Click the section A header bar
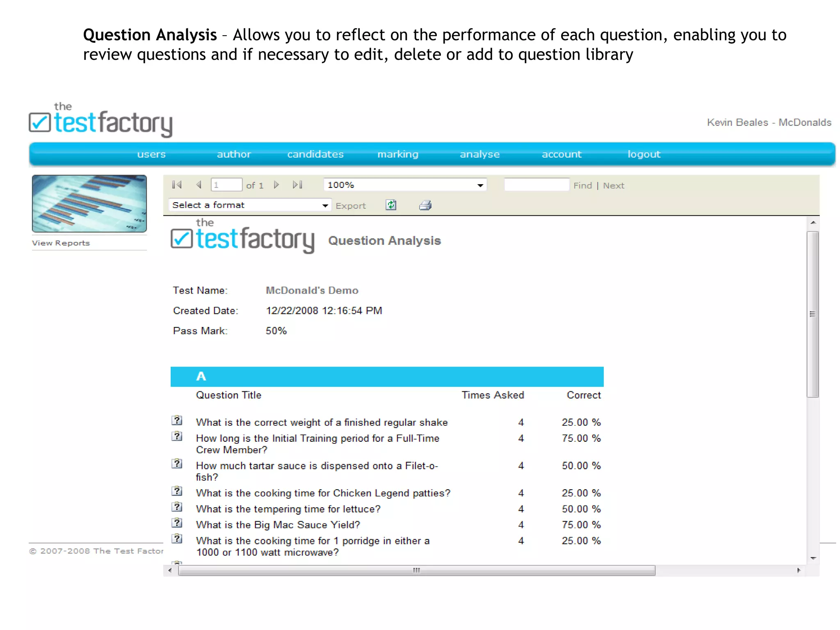840x630 pixels. [387, 377]
